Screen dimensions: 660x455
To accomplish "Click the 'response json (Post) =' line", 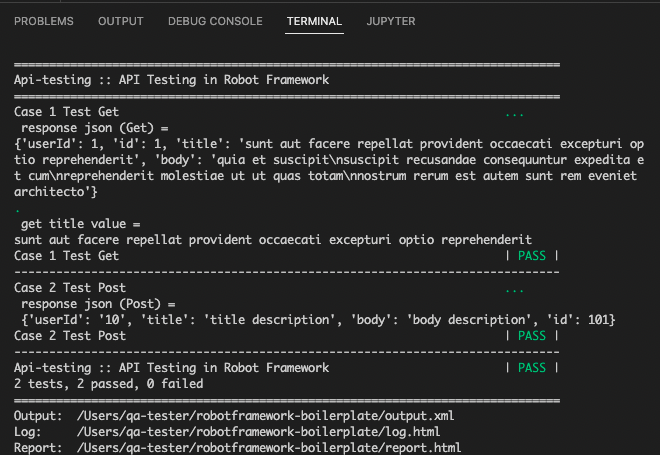I will (x=98, y=304).
